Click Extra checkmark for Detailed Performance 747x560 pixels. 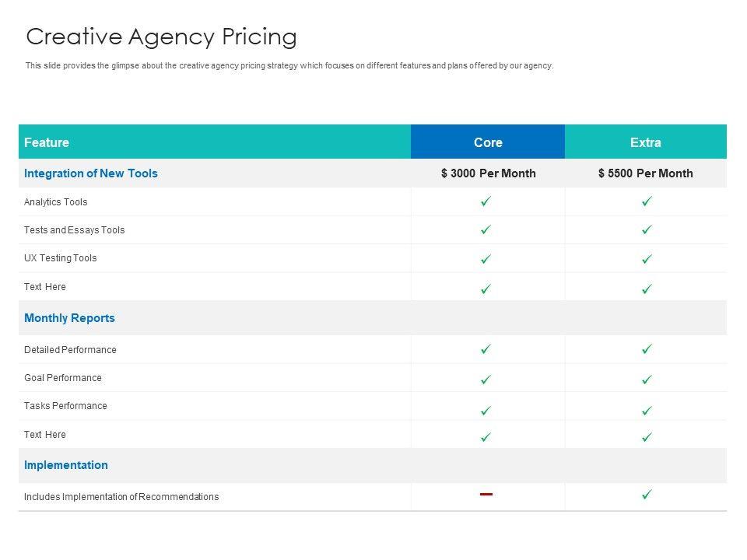point(647,350)
